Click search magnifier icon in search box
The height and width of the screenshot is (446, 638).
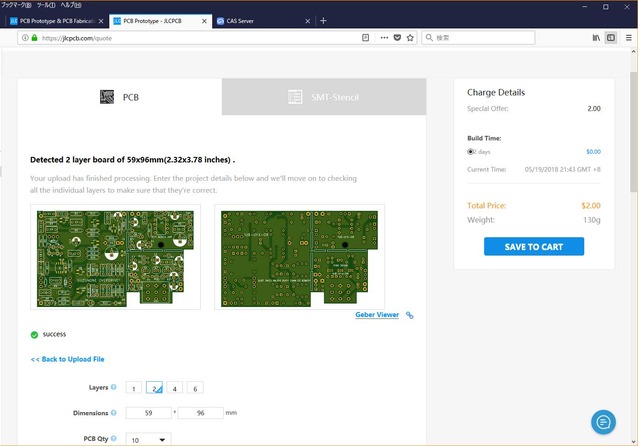(429, 38)
